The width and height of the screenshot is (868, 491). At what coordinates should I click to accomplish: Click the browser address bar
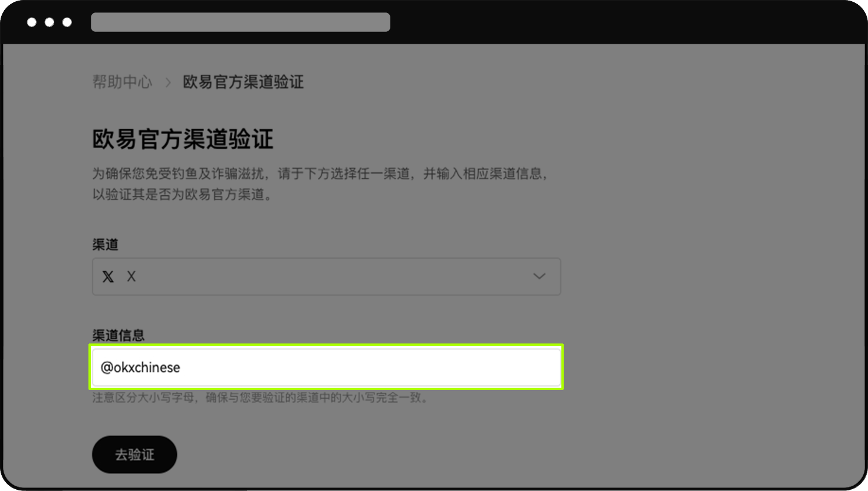pyautogui.click(x=241, y=22)
